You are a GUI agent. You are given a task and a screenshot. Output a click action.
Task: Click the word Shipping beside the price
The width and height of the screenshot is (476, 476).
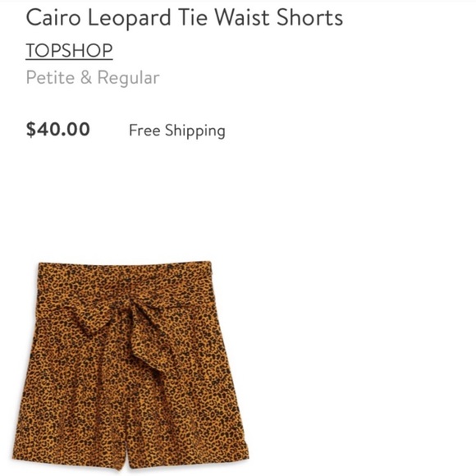(195, 131)
